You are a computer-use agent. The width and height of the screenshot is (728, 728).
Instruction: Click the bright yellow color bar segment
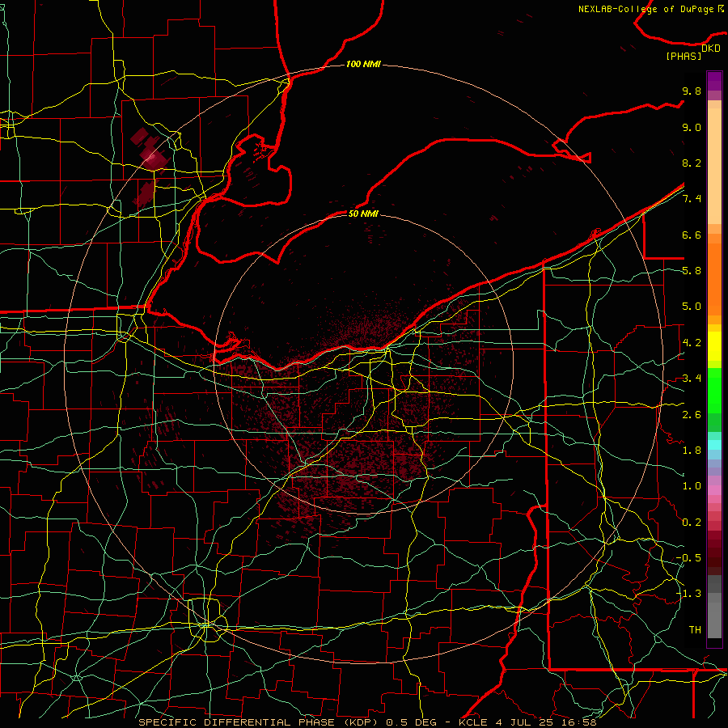(x=714, y=346)
